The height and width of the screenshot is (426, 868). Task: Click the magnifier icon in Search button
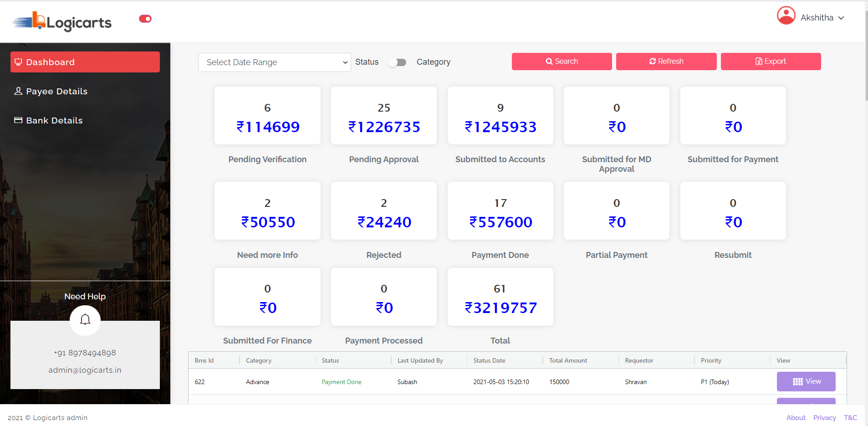(x=549, y=62)
